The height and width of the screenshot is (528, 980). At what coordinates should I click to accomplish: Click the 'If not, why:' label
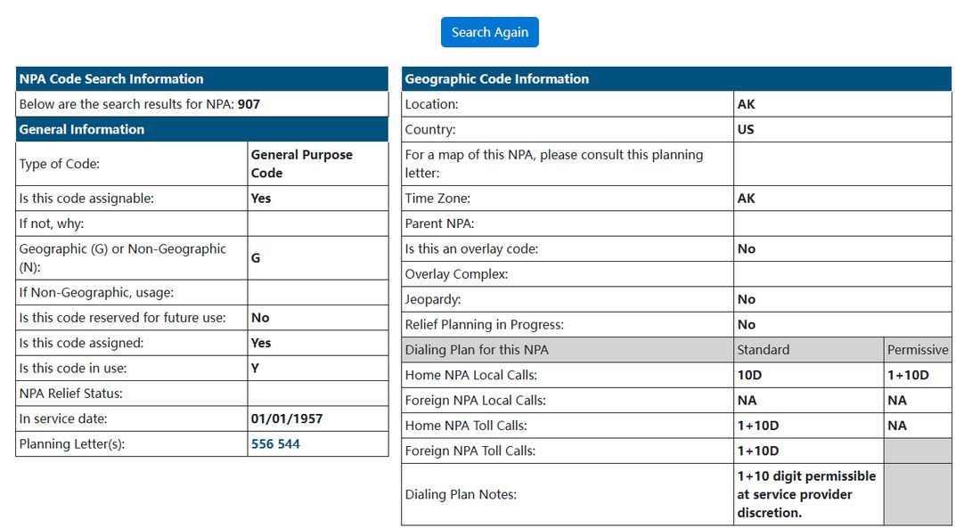coord(52,223)
